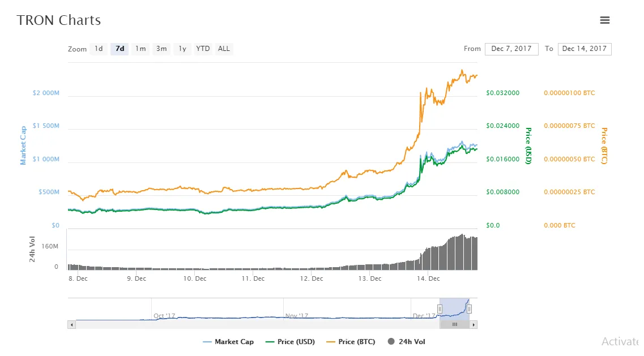644x356 pixels.
Task: Switch to the 1d zoom view
Action: point(99,49)
